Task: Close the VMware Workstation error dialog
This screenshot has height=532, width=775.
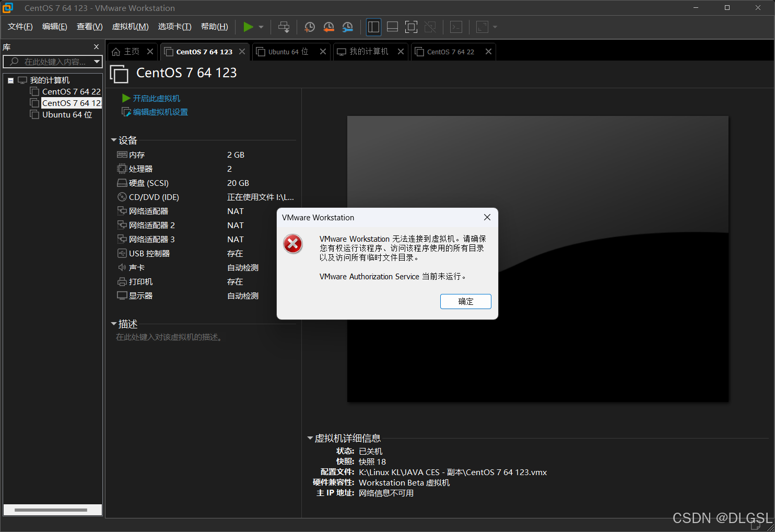Action: [487, 217]
